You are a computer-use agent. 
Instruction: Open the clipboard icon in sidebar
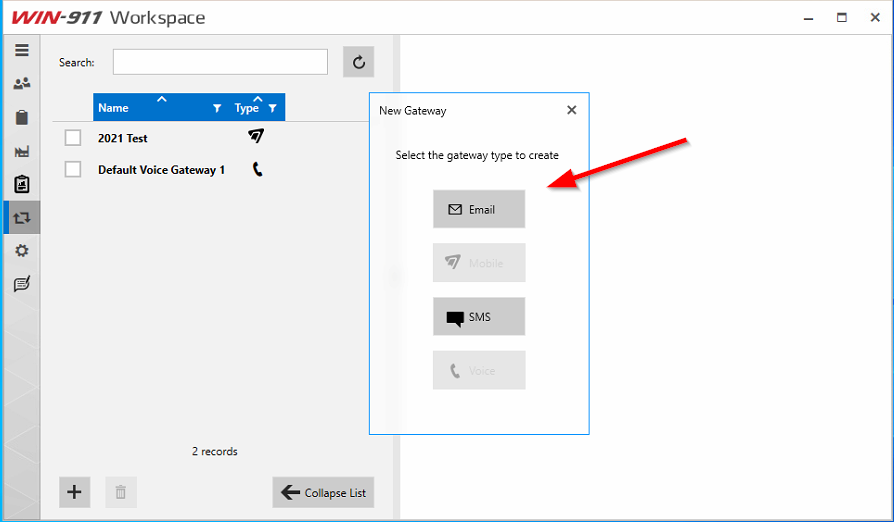(22, 117)
